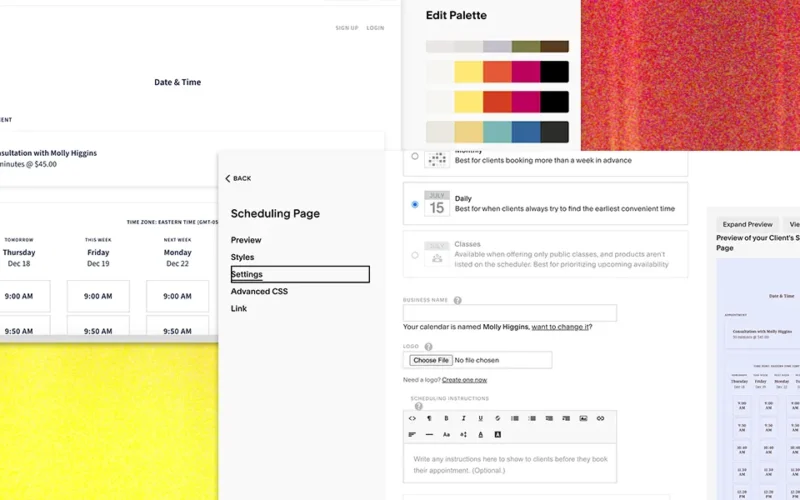The image size is (800, 500).
Task: Click the client scheduling page preview thumbnail
Action: coord(758,379)
